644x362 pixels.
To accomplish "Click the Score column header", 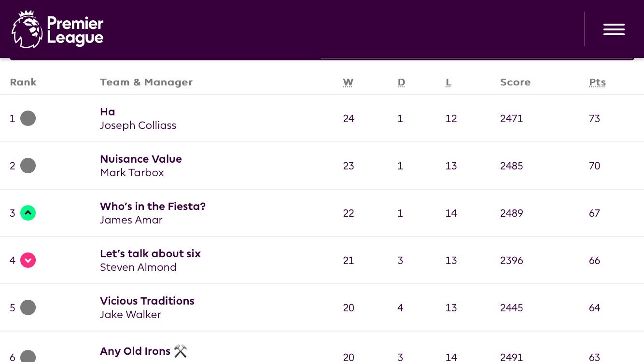I will coord(515,82).
